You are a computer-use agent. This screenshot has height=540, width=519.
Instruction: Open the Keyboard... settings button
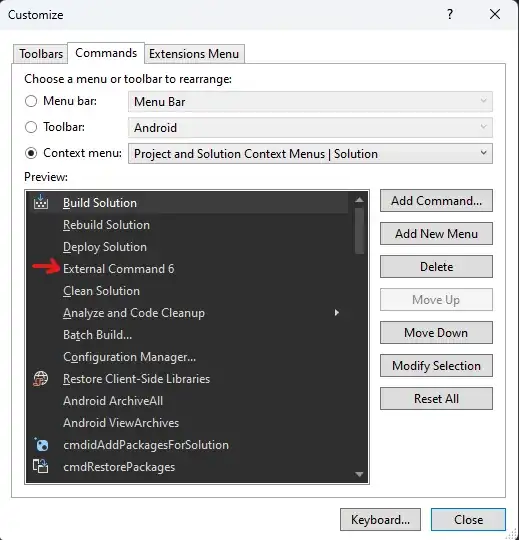click(380, 519)
